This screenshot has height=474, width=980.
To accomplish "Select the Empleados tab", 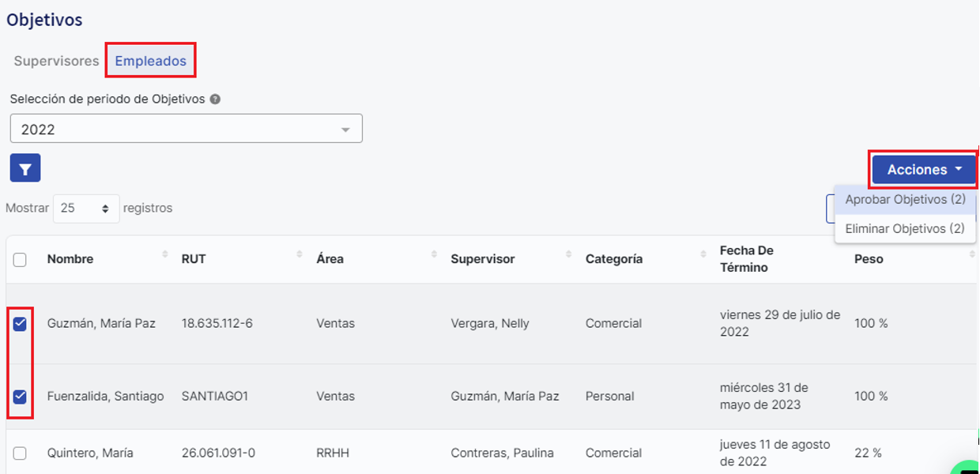I will pos(151,61).
